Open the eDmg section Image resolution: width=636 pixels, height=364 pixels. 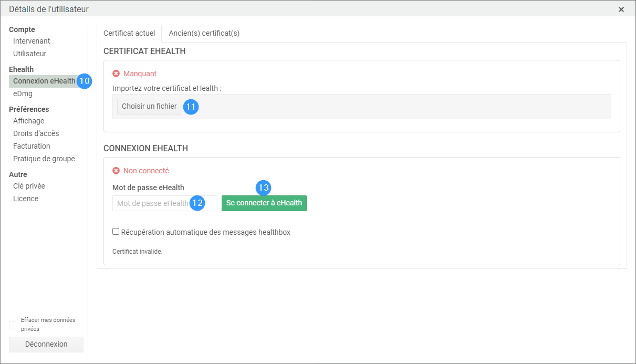click(23, 93)
